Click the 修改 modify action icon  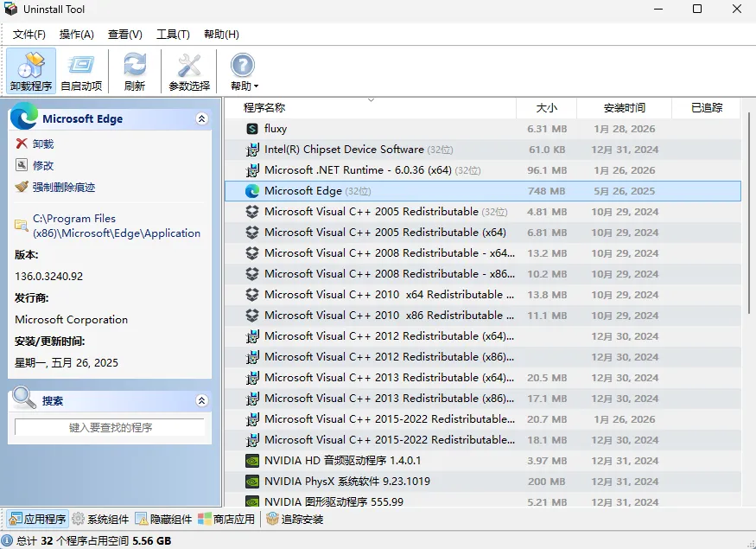pyautogui.click(x=22, y=165)
